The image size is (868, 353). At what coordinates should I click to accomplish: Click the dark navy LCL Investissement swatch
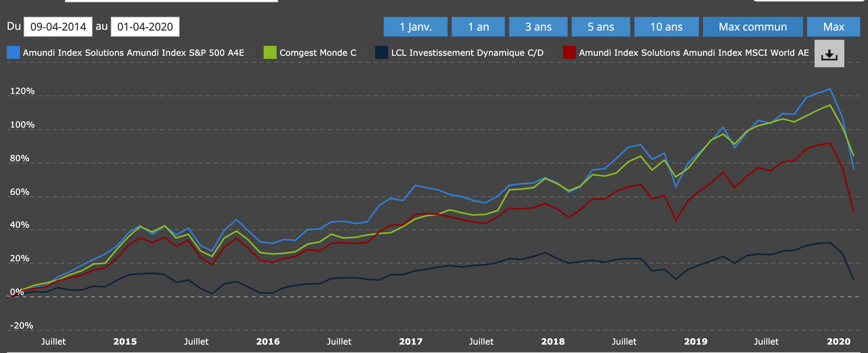[382, 53]
